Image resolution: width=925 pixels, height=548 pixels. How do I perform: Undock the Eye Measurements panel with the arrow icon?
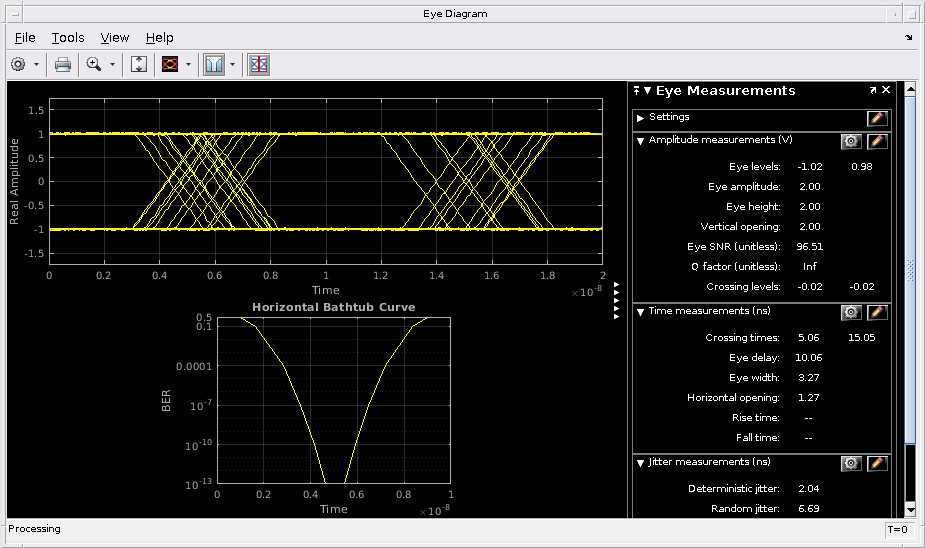tap(872, 90)
